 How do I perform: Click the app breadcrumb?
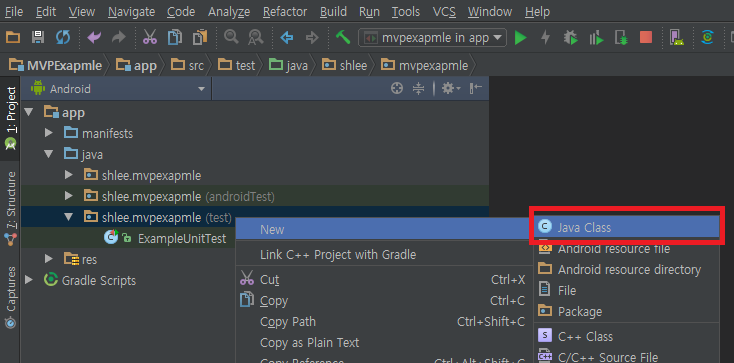pos(136,66)
